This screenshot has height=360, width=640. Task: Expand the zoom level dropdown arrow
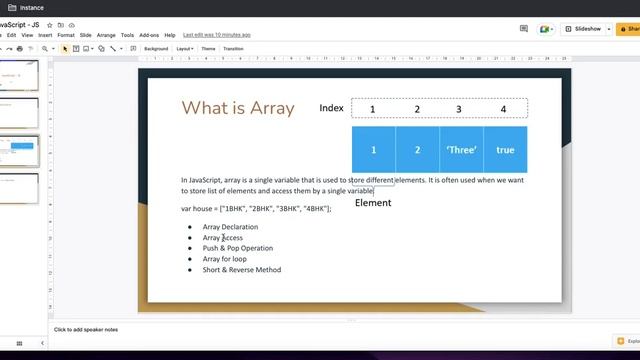click(x=53, y=49)
